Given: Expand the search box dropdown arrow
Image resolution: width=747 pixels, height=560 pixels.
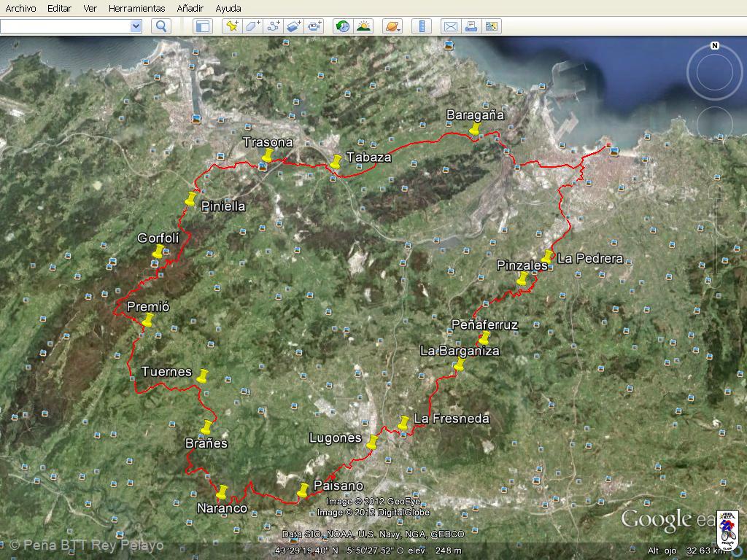Looking at the screenshot, I should tap(135, 26).
